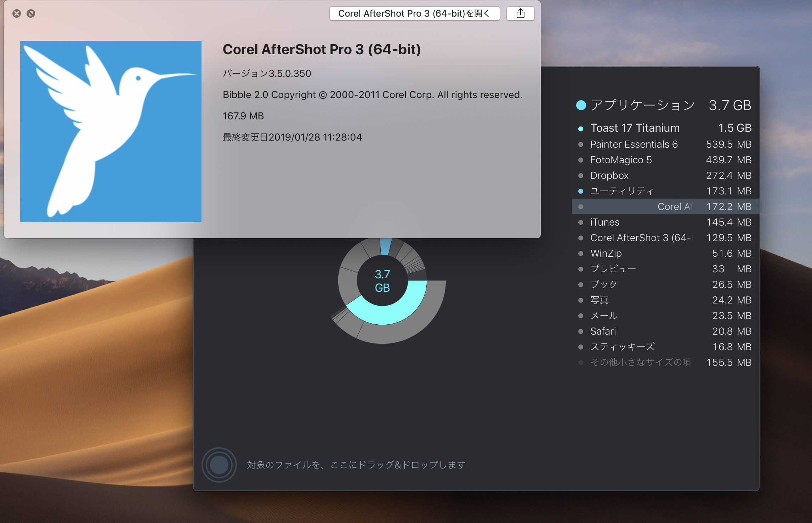Select Corel AfterShot 3 (64- row
812x523 pixels.
[665, 238]
